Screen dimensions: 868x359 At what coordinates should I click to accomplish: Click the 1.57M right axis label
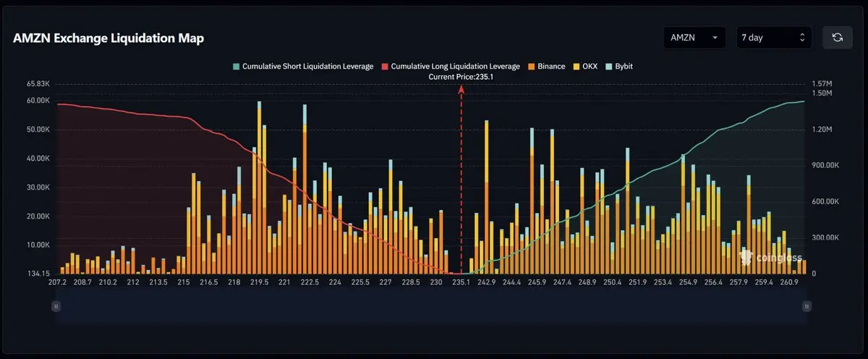[x=822, y=84]
